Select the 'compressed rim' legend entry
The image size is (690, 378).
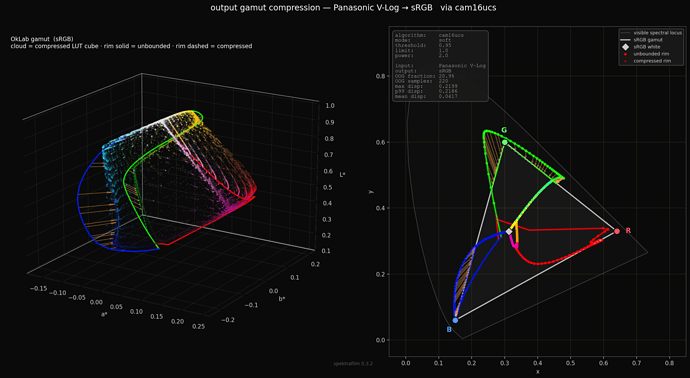(646, 61)
